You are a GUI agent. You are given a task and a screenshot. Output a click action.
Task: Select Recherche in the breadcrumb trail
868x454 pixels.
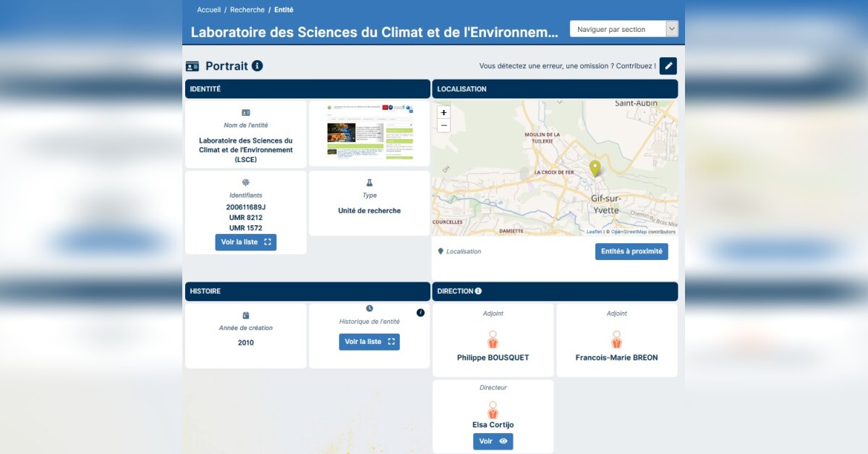tap(247, 9)
